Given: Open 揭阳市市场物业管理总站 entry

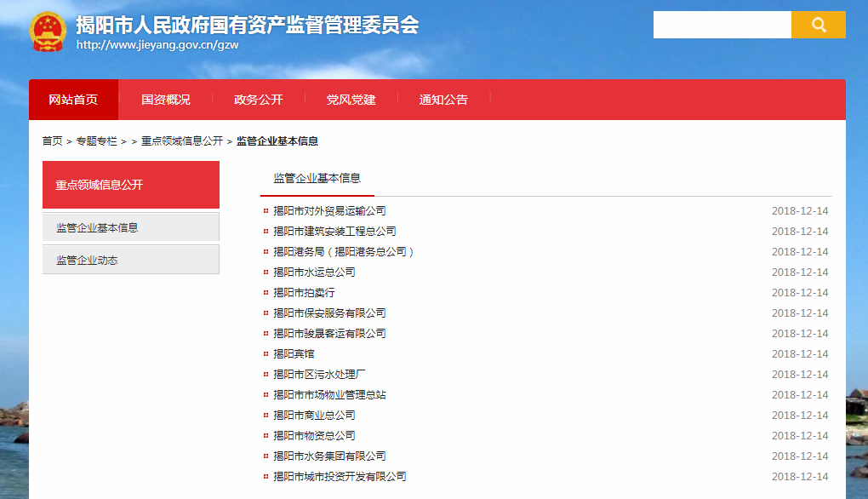Looking at the screenshot, I should coord(329,395).
